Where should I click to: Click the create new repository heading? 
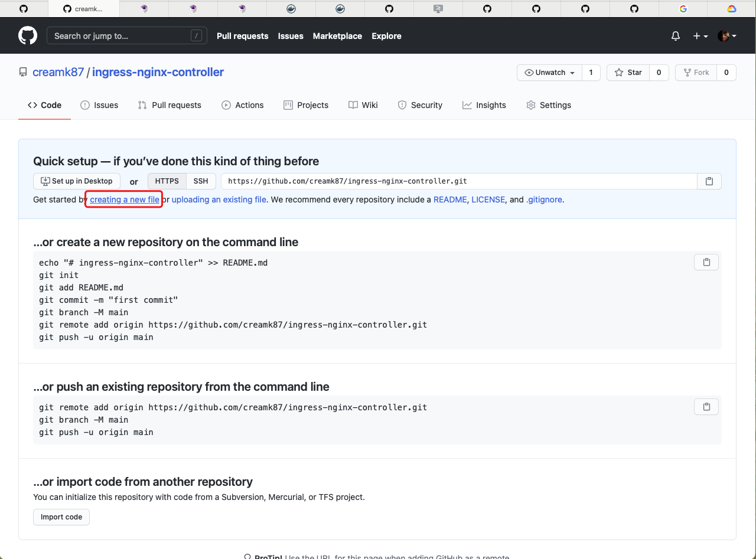tap(166, 242)
